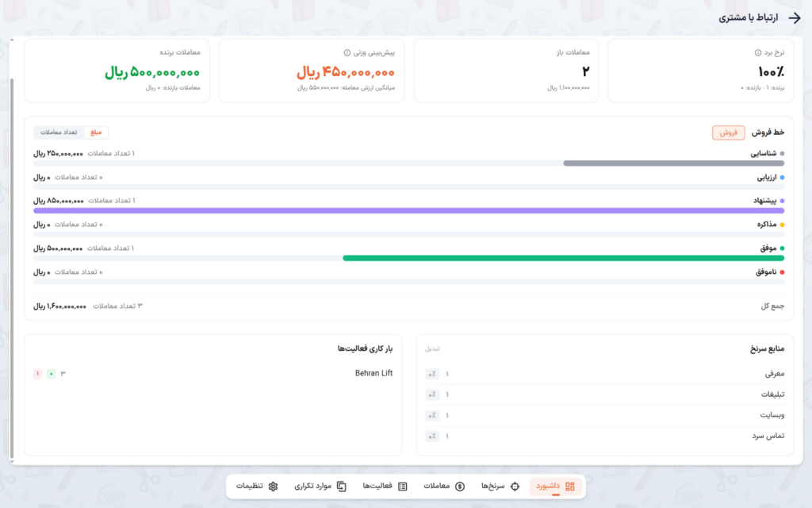The image size is (812, 508).
Task: Open داشبورد via its grid icon
Action: 570,487
